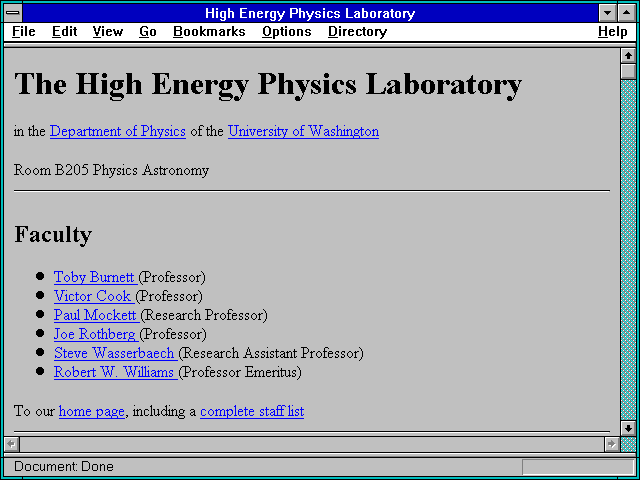Screen dimensions: 640x480
Task: Click '(Research Professor)' text beside Paul Mockett
Action: pyautogui.click(x=204, y=315)
